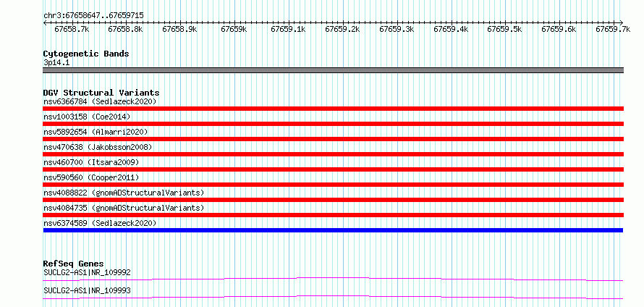Click the 67659.3k ruler tick label
644x307 pixels.
tap(397, 29)
